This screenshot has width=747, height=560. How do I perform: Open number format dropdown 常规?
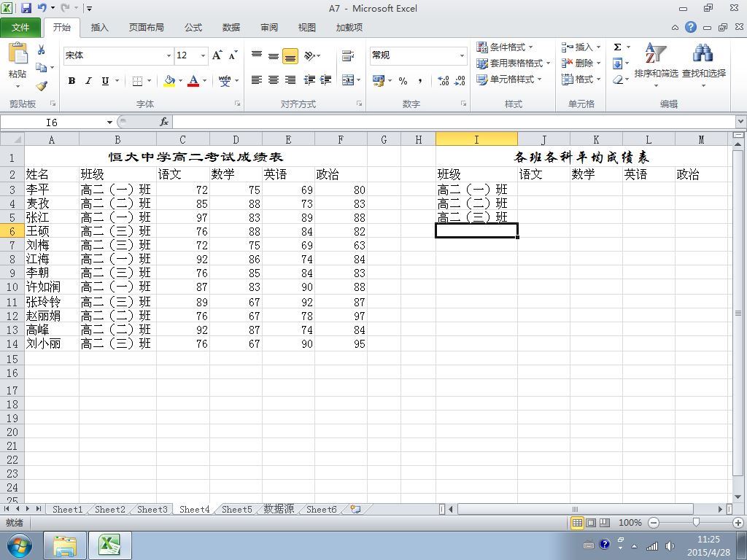pyautogui.click(x=462, y=55)
